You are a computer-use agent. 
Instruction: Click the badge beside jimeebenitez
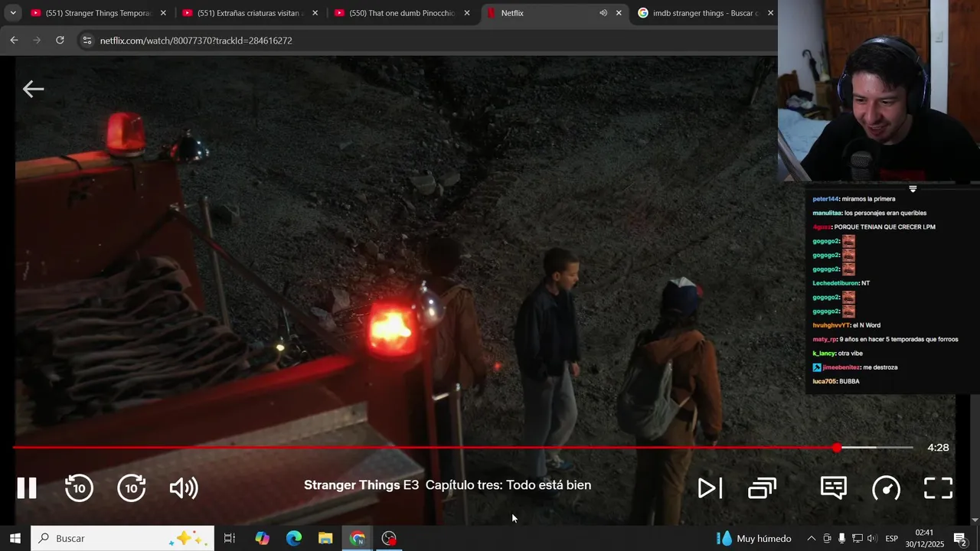click(x=817, y=367)
